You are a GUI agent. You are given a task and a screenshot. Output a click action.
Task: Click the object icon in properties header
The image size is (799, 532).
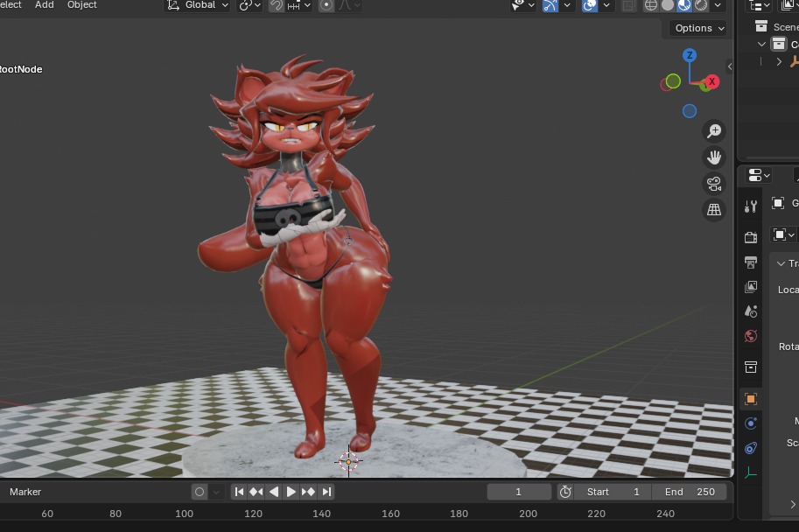(x=778, y=203)
